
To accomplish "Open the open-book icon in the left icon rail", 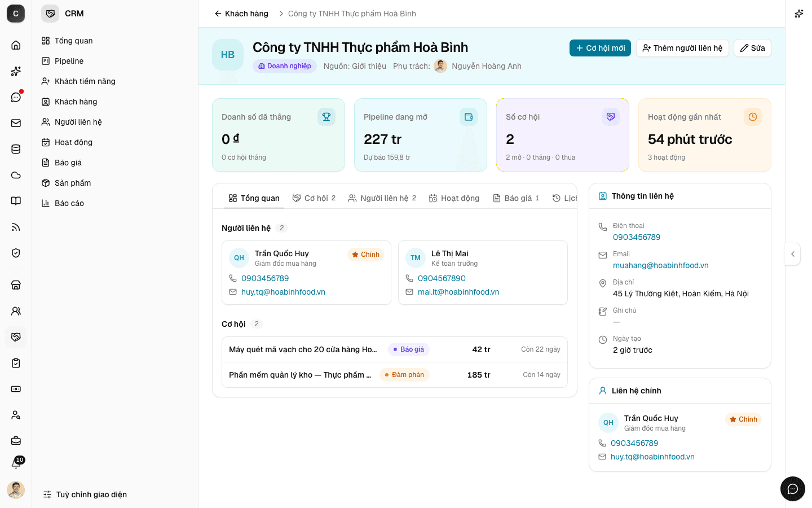I will (x=16, y=201).
